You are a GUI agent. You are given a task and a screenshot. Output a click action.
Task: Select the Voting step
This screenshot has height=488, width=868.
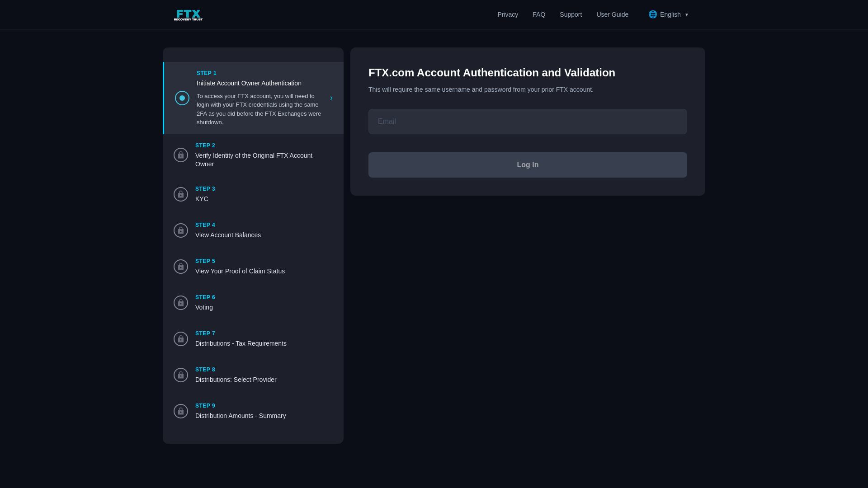[x=204, y=307]
